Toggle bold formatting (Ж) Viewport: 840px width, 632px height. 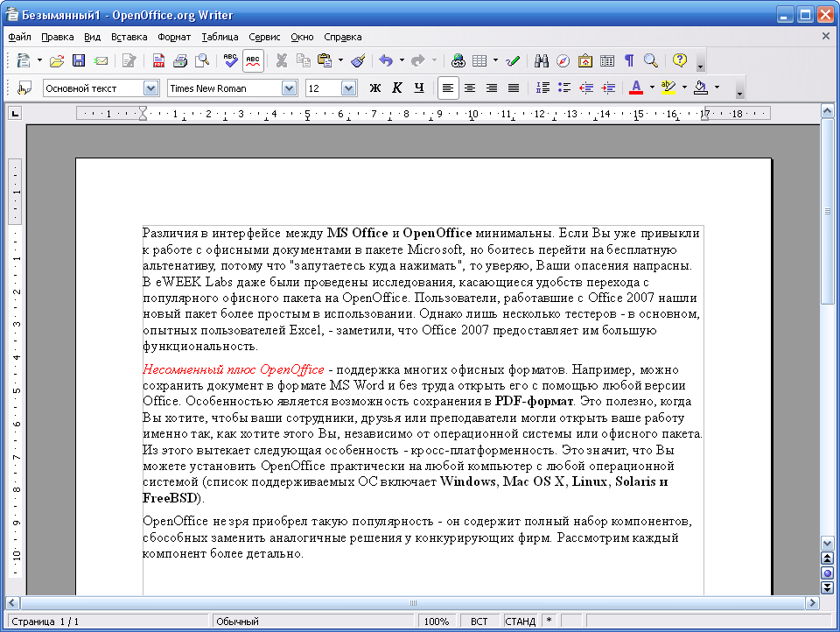(x=375, y=88)
